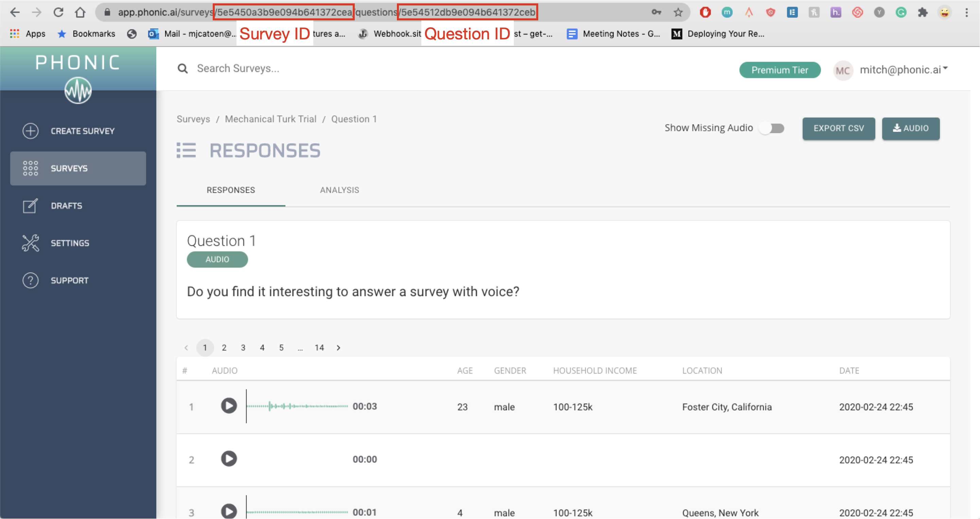The width and height of the screenshot is (980, 519).
Task: Click the search magnifier icon
Action: pos(182,68)
